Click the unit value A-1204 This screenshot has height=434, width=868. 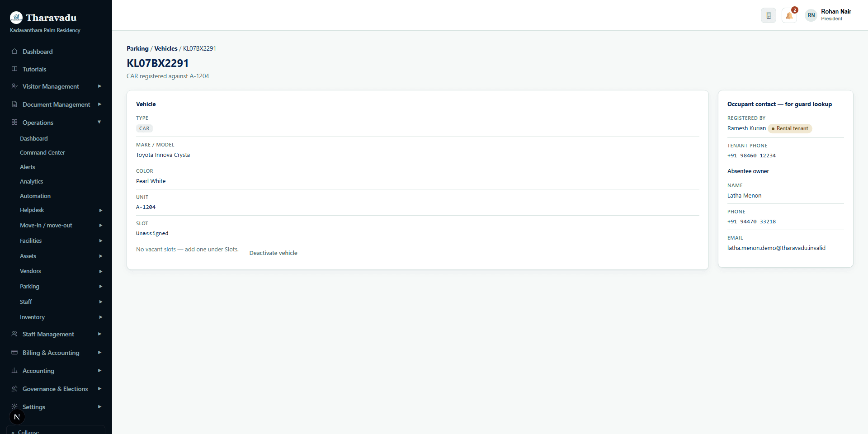pyautogui.click(x=146, y=207)
